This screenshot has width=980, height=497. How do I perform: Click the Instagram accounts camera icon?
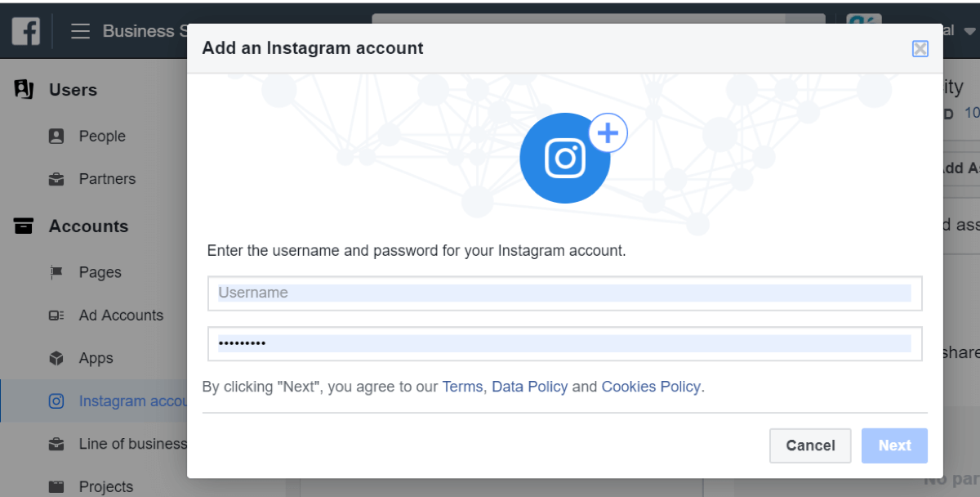click(x=56, y=401)
